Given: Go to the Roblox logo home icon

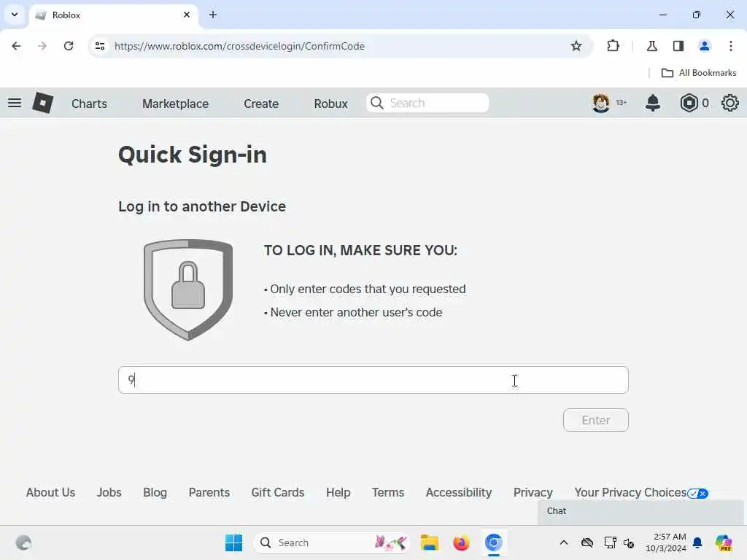Looking at the screenshot, I should tap(43, 103).
